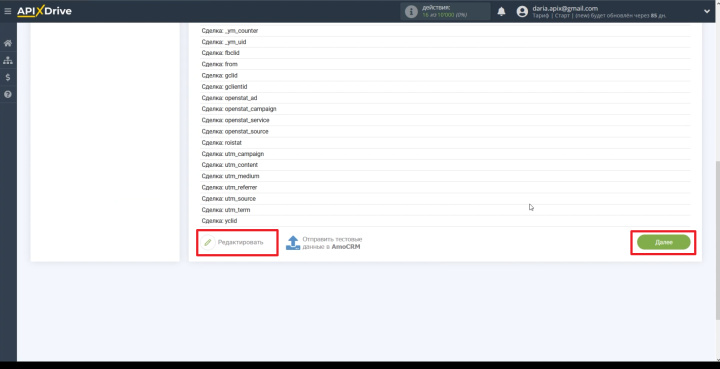Image resolution: width=720 pixels, height=369 pixels.
Task: Click the actions counter text
Action: point(444,15)
